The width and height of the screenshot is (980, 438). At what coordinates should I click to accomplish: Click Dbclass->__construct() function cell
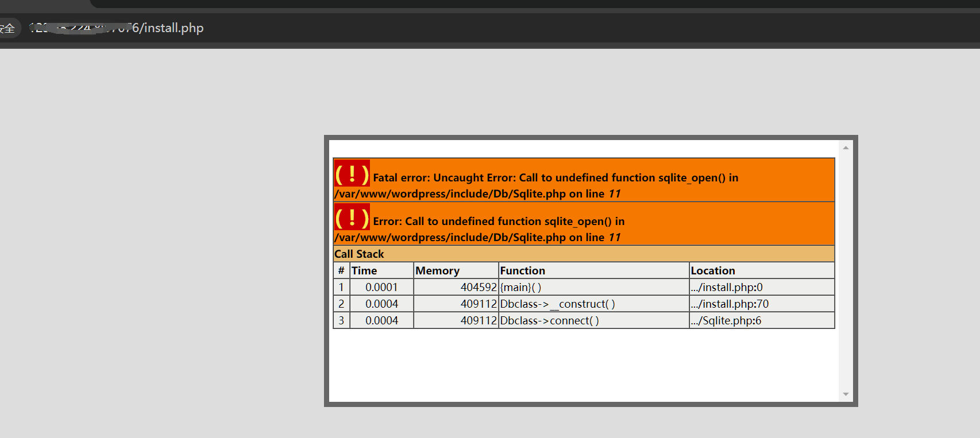coord(594,304)
